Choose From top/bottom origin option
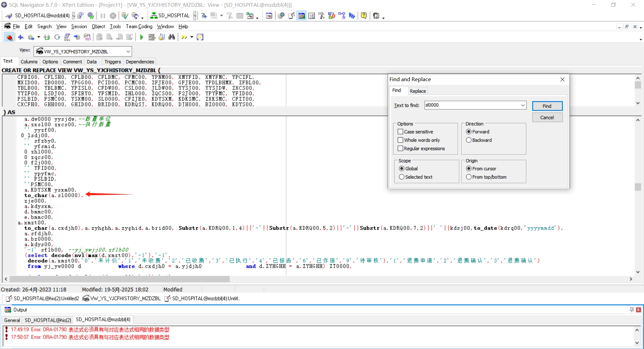Screen dimensions: 644x349 point(469,177)
